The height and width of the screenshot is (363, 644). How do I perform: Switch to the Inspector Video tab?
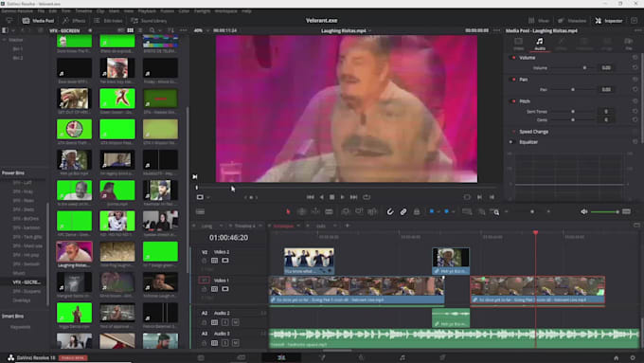pos(518,44)
